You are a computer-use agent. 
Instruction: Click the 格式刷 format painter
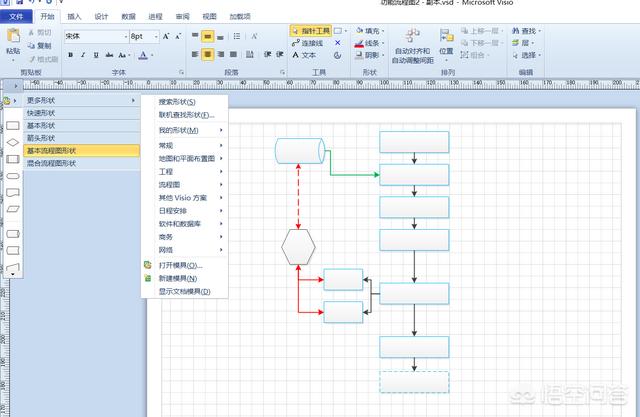[42, 59]
